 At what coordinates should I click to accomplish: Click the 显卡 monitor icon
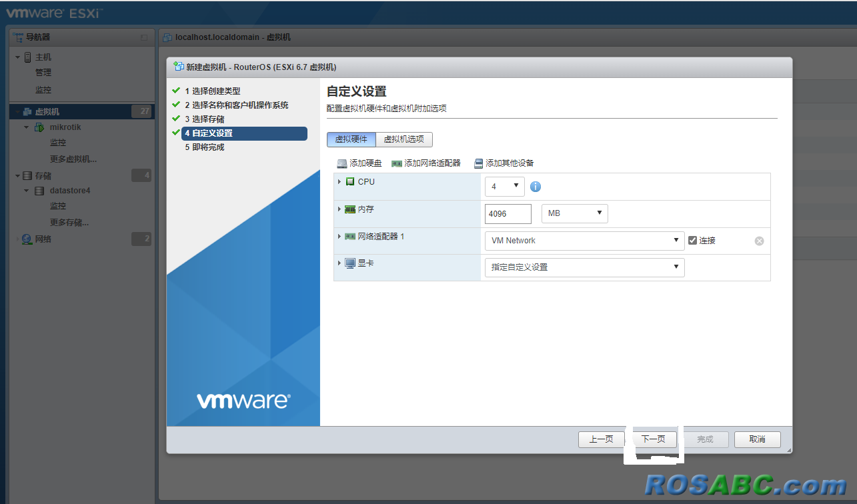tap(350, 263)
